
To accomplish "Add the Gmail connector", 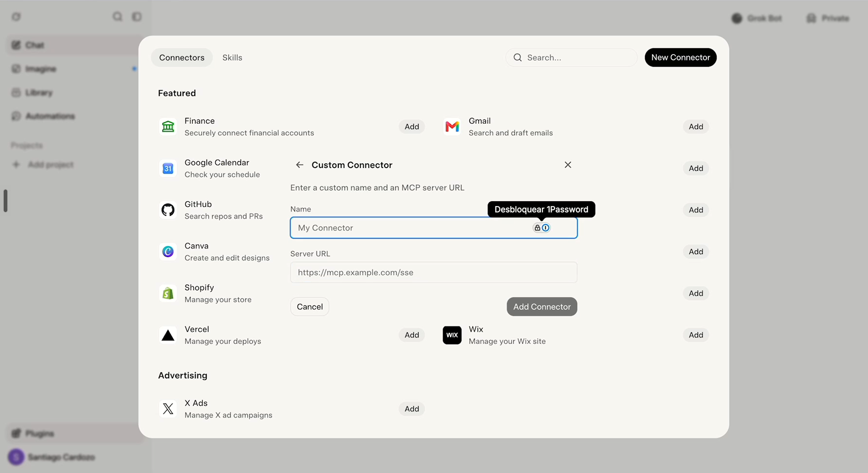I will (696, 127).
